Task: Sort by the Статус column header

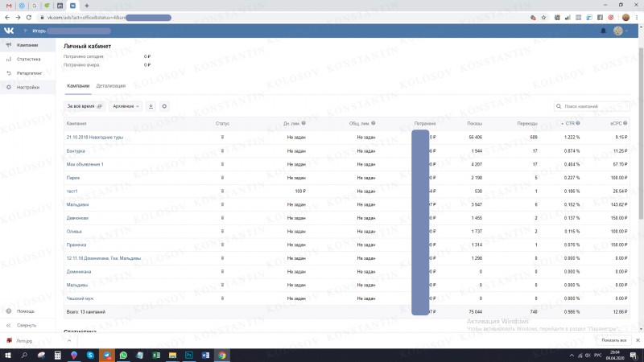Action: pyautogui.click(x=222, y=124)
